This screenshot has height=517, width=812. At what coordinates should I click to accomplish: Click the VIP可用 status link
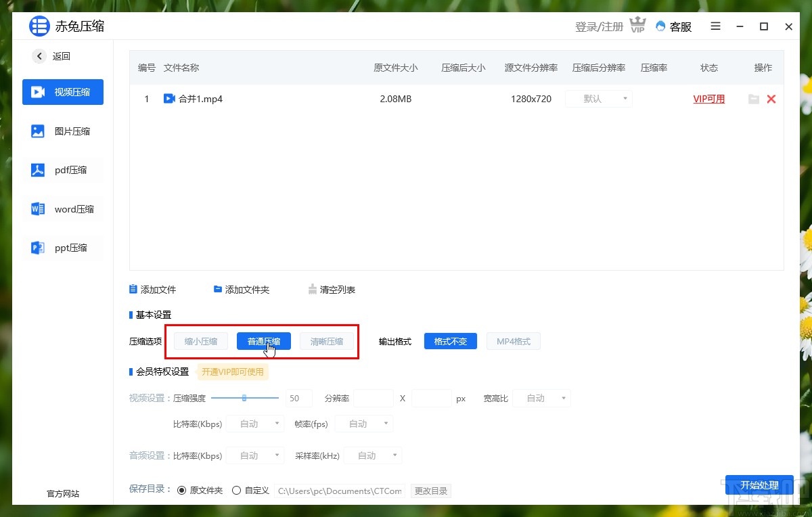(708, 99)
